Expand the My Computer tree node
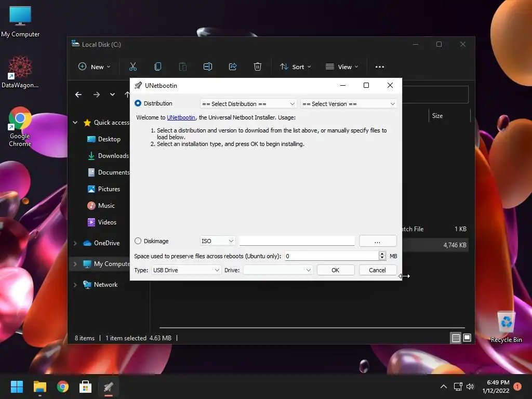This screenshot has height=399, width=532. pos(75,263)
